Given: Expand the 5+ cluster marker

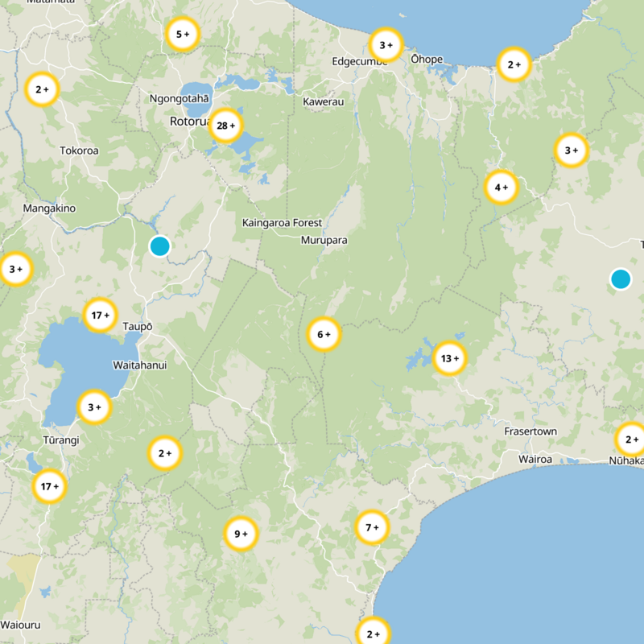Looking at the screenshot, I should click(183, 34).
